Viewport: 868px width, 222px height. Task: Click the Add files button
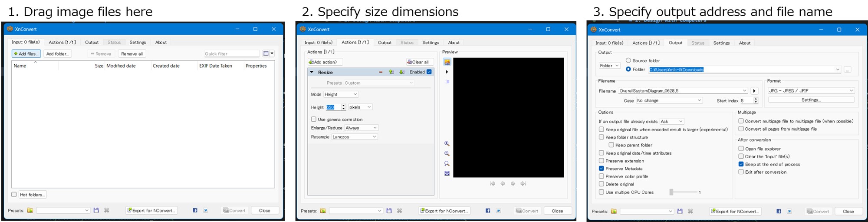click(x=26, y=53)
